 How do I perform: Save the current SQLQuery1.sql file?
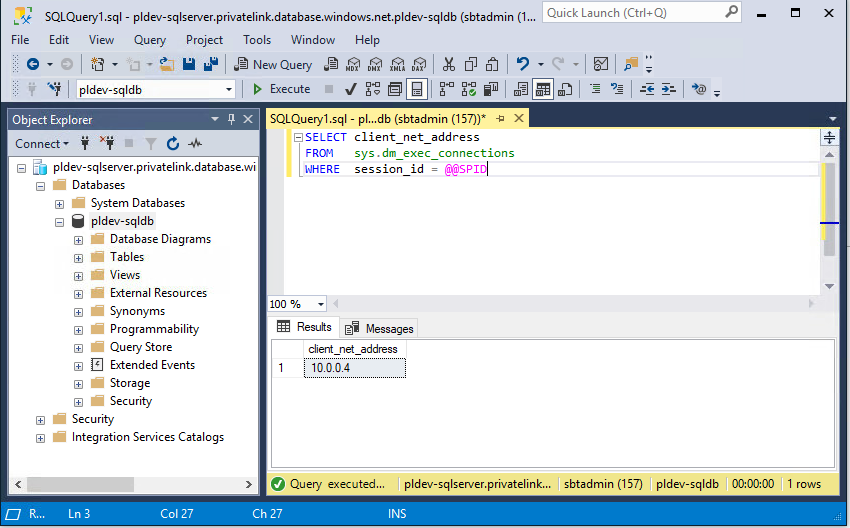(189, 65)
